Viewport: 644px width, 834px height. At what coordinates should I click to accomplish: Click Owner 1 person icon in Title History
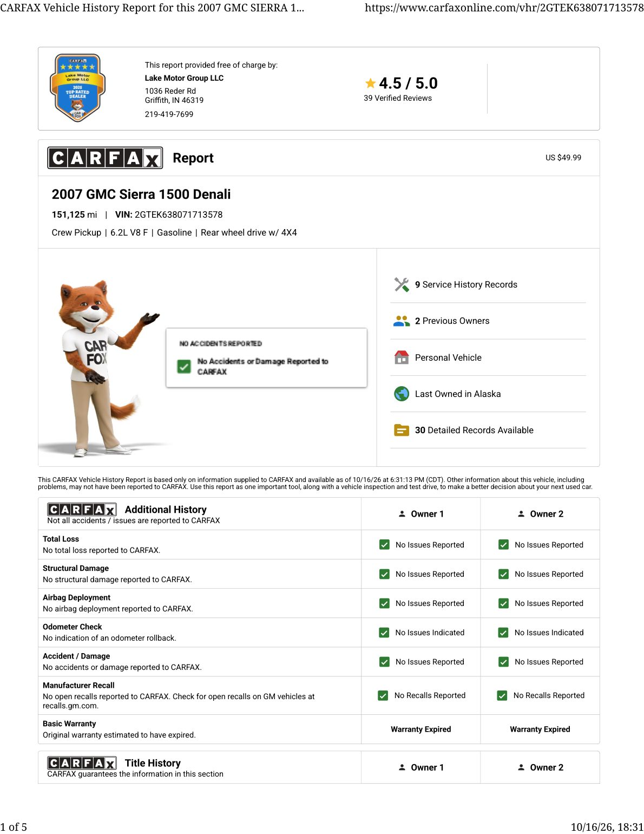coord(402,767)
